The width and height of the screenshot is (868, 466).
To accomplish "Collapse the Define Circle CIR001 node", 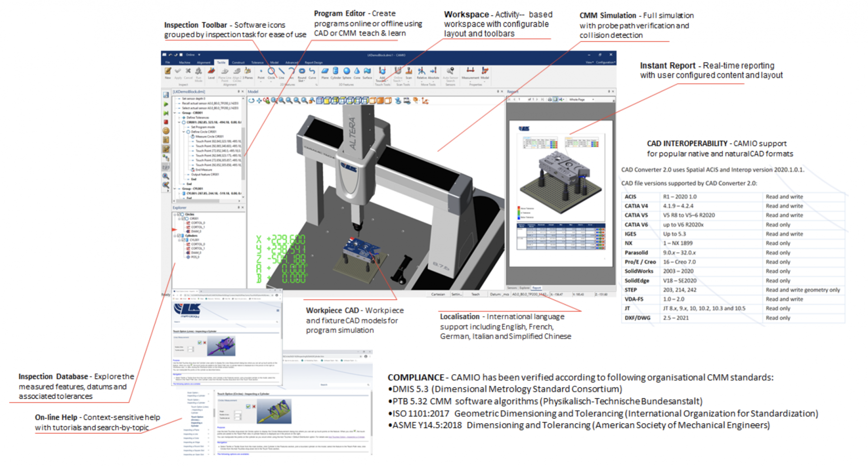I will 184,132.
